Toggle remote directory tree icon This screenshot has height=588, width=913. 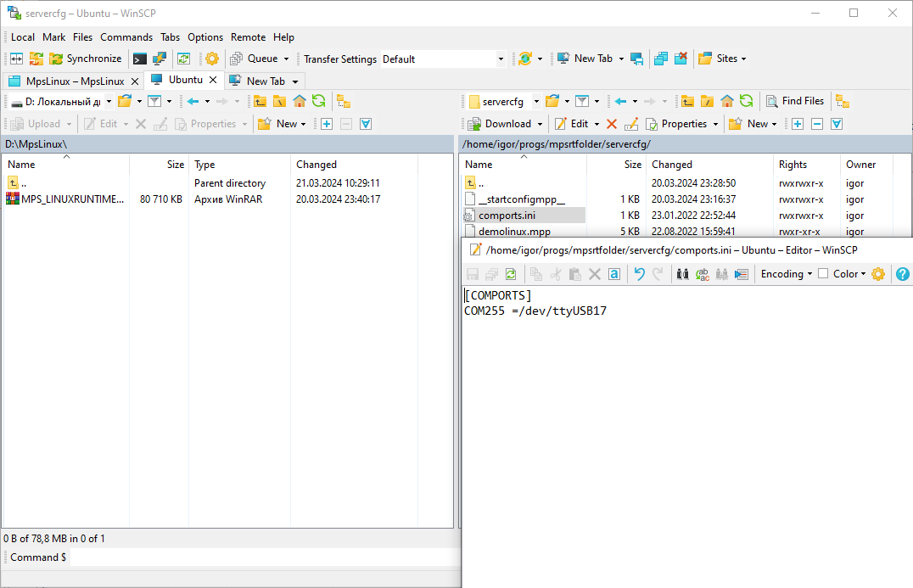point(842,102)
